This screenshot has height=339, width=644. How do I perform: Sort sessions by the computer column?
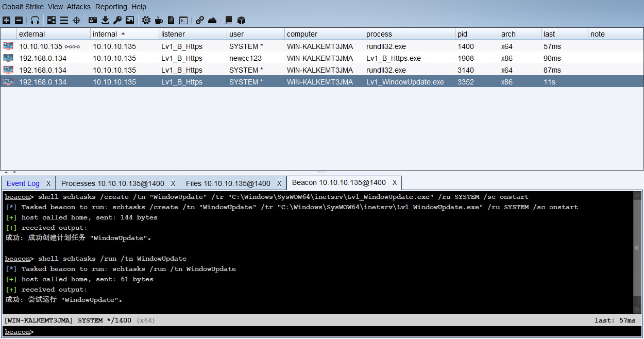tap(324, 34)
